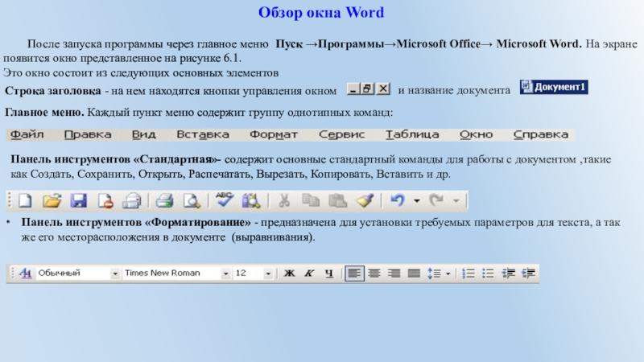Viewport: 644px width, 362px height.
Task: Click the Paste clipboard icon
Action: click(x=337, y=200)
